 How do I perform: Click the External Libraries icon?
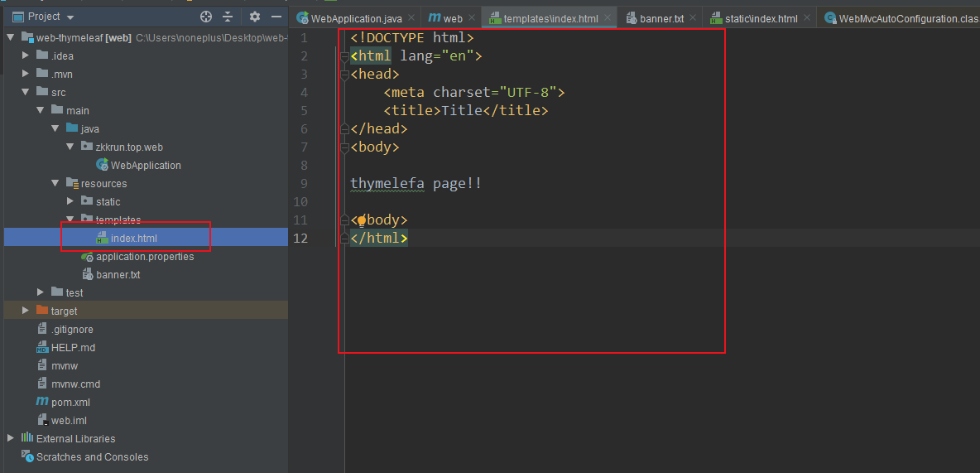click(x=26, y=438)
